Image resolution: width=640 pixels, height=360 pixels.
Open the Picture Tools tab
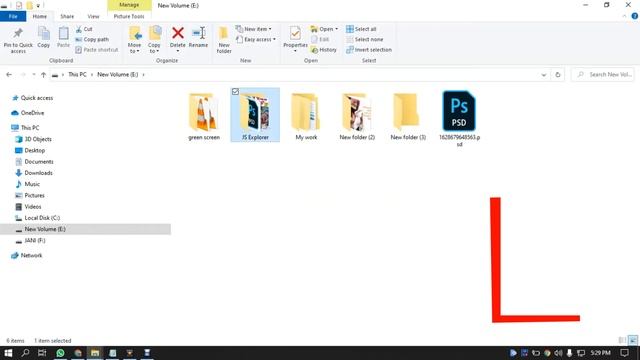pyautogui.click(x=129, y=16)
